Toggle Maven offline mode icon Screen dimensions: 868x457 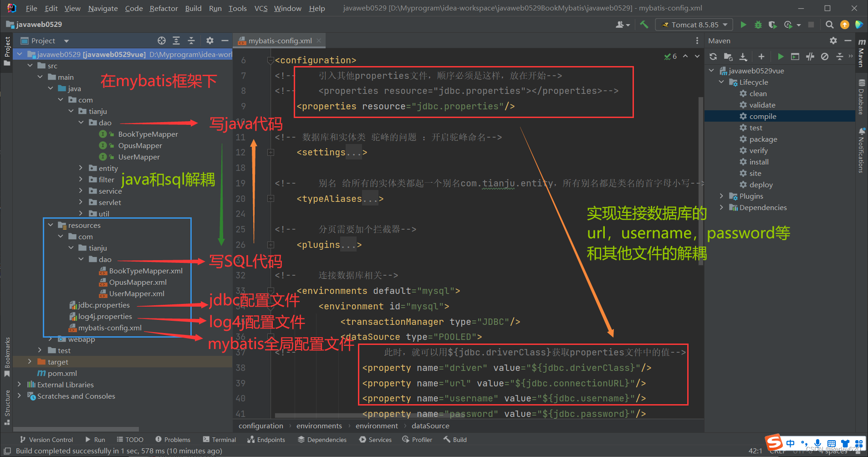pos(810,56)
